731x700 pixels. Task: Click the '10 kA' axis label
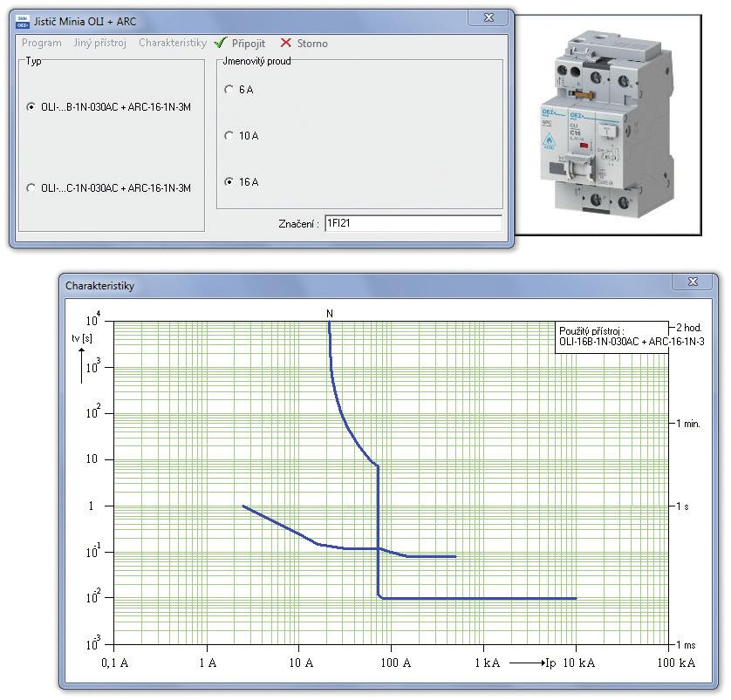click(x=579, y=663)
